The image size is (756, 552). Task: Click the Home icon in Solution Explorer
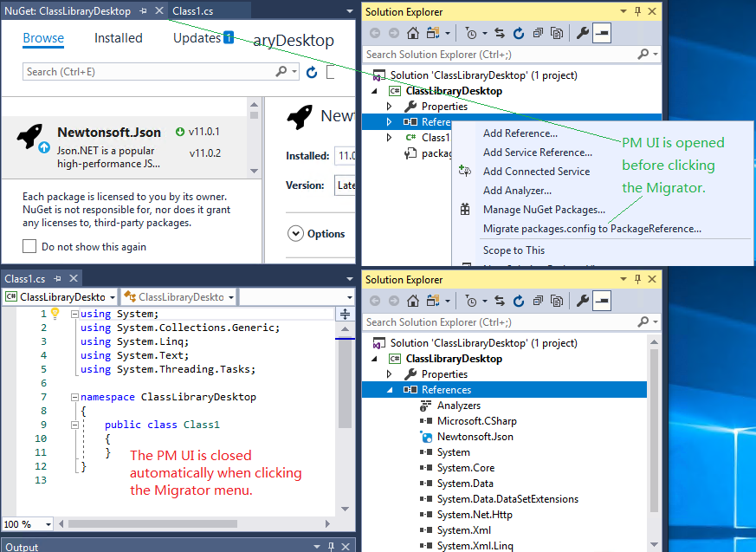pos(414,33)
